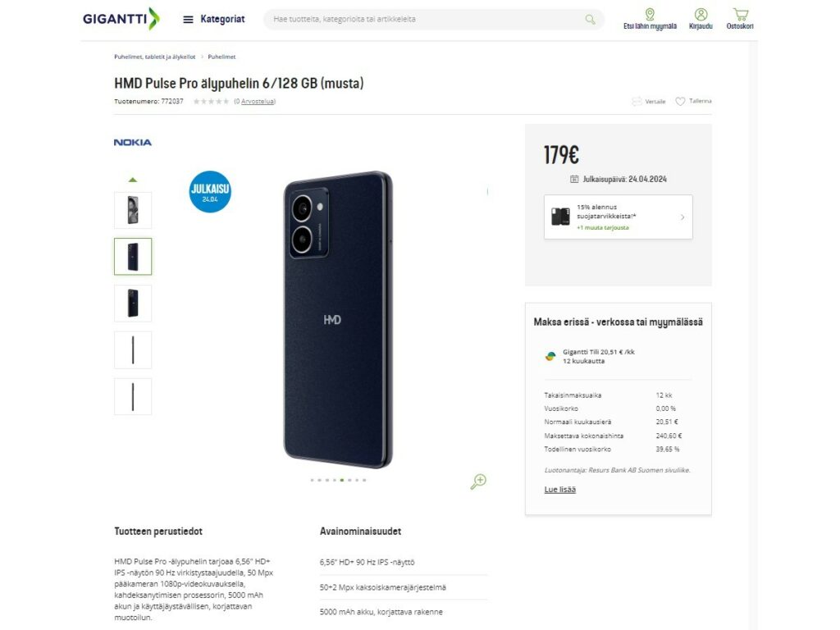Rate the product using the star rating
840x630 pixels.
(x=210, y=101)
